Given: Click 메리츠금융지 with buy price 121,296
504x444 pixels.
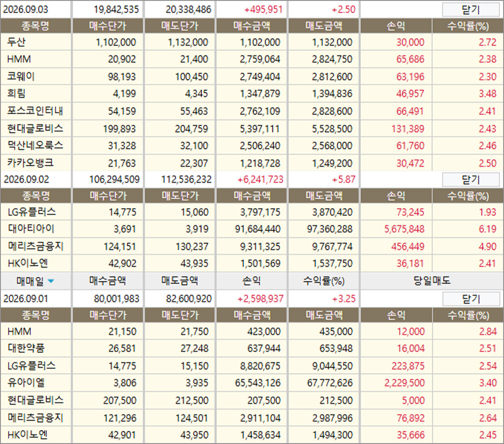Looking at the screenshot, I should coord(35,417).
